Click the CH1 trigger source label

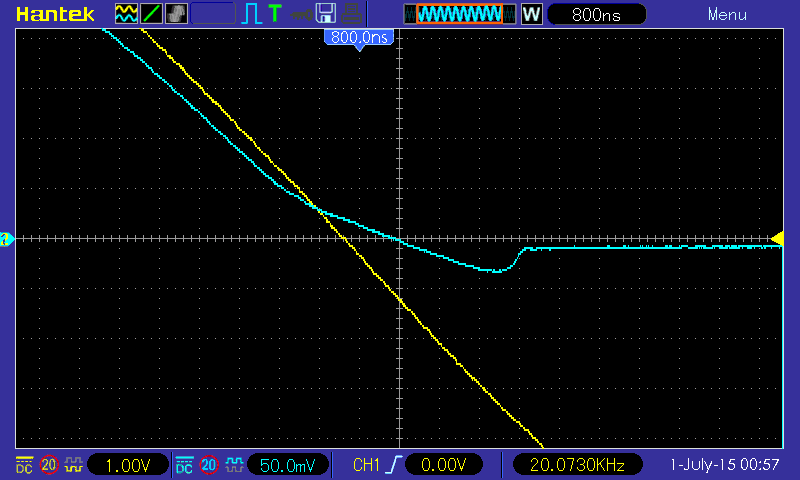coord(366,465)
